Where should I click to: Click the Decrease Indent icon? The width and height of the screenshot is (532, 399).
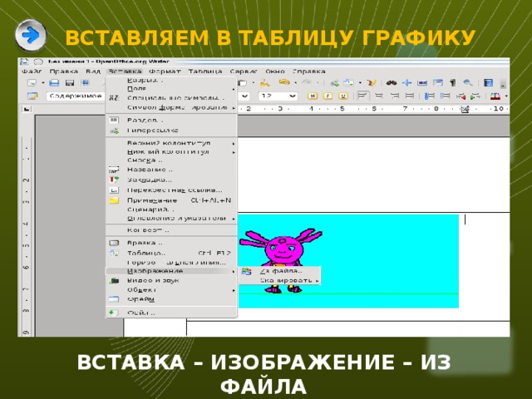pos(461,96)
